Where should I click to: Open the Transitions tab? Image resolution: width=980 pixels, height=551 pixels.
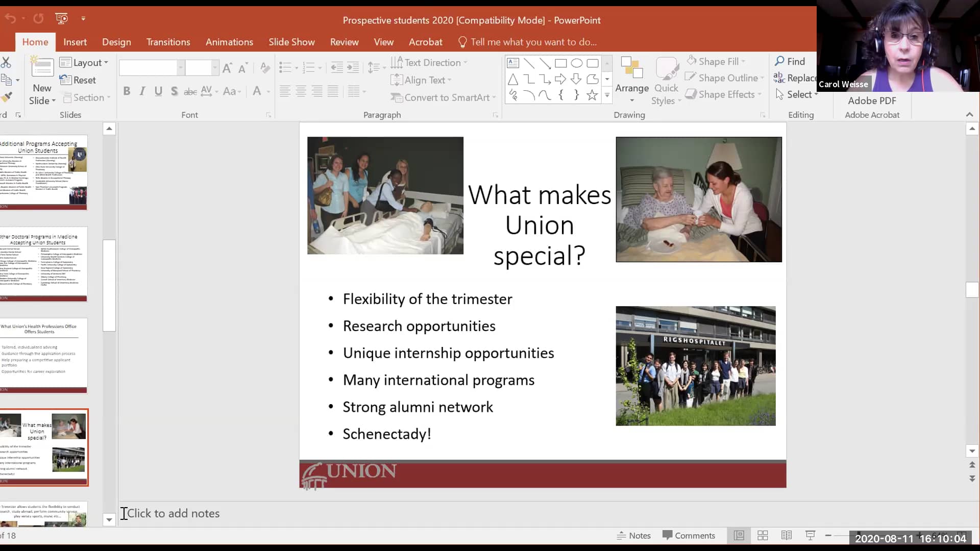168,42
